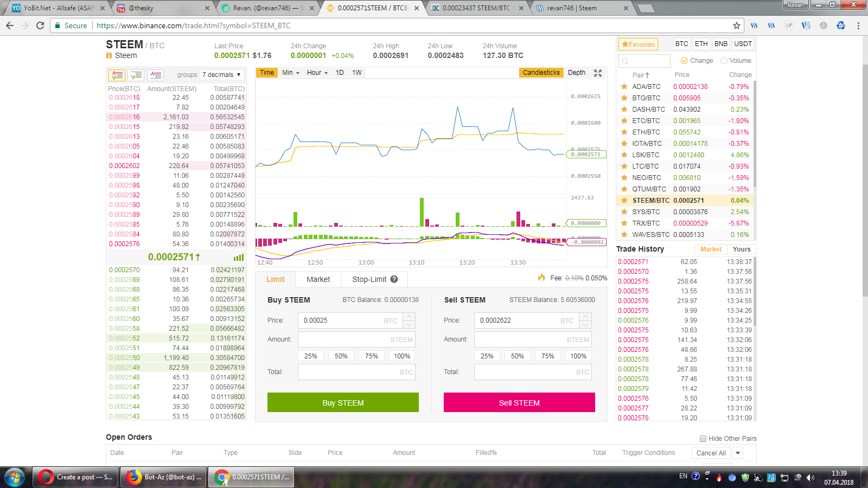Click the buy Amount STEEM input field
This screenshot has height=488, width=868.
pyautogui.click(x=356, y=339)
